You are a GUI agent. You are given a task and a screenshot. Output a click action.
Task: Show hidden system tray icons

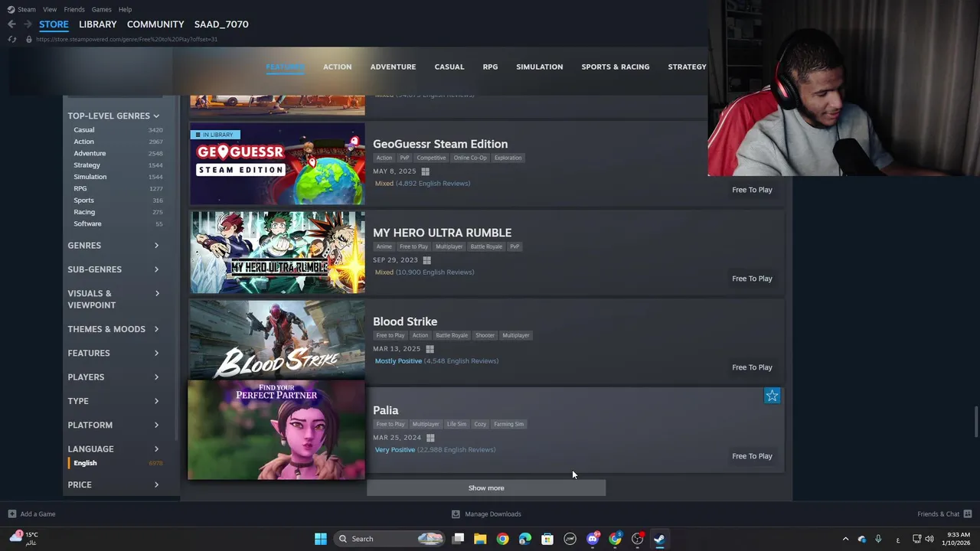tap(845, 539)
